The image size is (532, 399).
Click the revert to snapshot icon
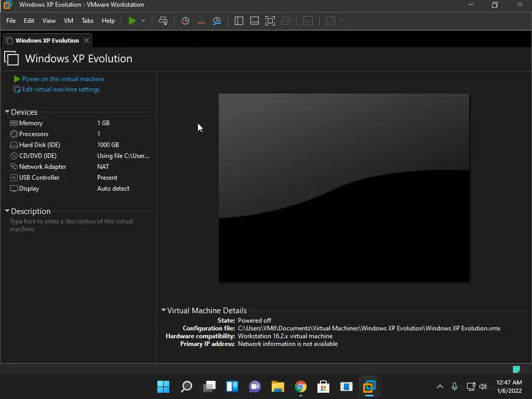coord(201,21)
